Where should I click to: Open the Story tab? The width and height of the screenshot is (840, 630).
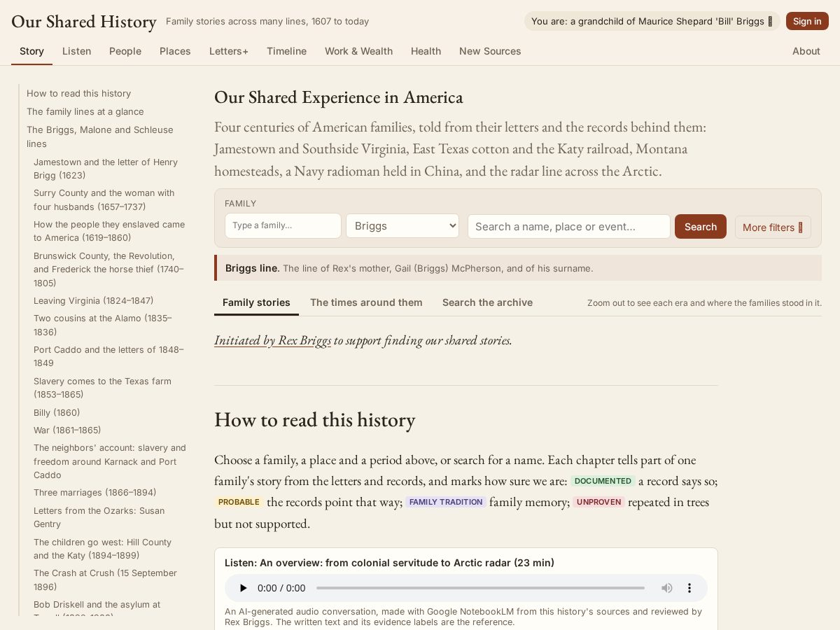pos(31,51)
